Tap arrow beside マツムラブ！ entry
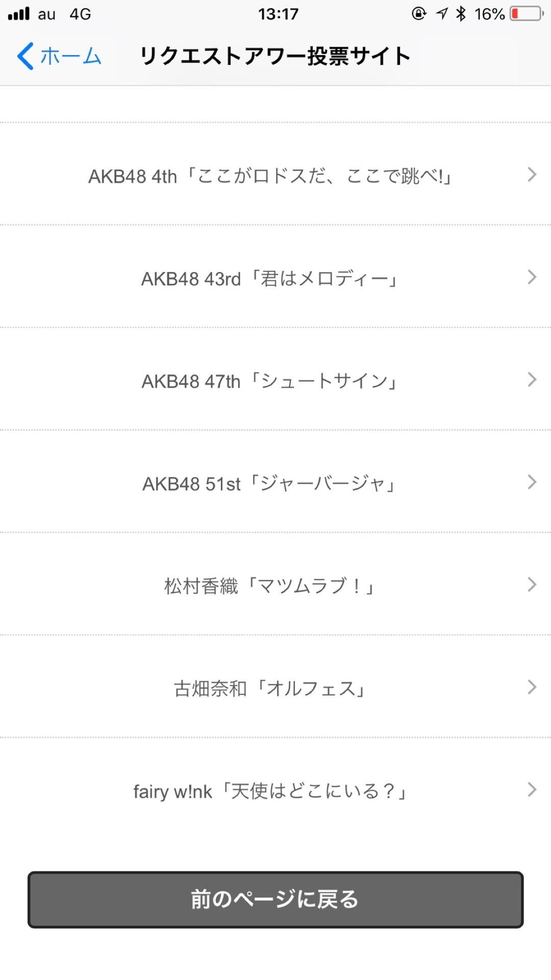The height and width of the screenshot is (980, 551). 532,585
